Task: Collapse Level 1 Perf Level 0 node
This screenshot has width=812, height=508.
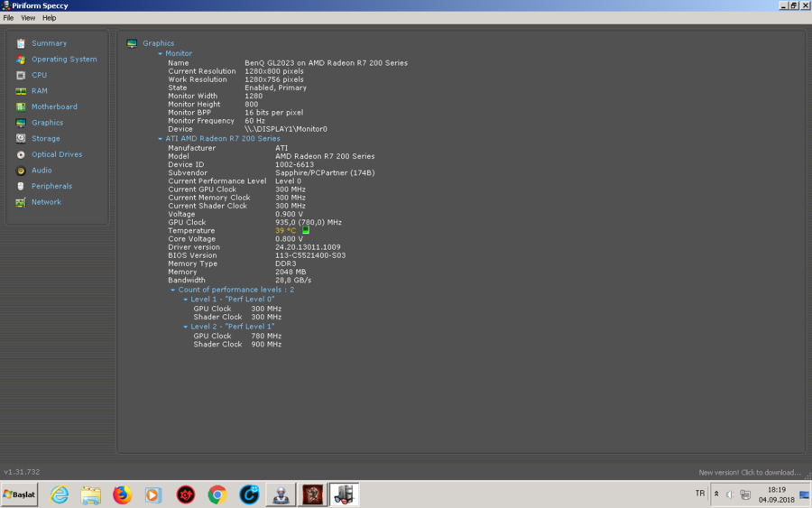Action: coord(185,300)
